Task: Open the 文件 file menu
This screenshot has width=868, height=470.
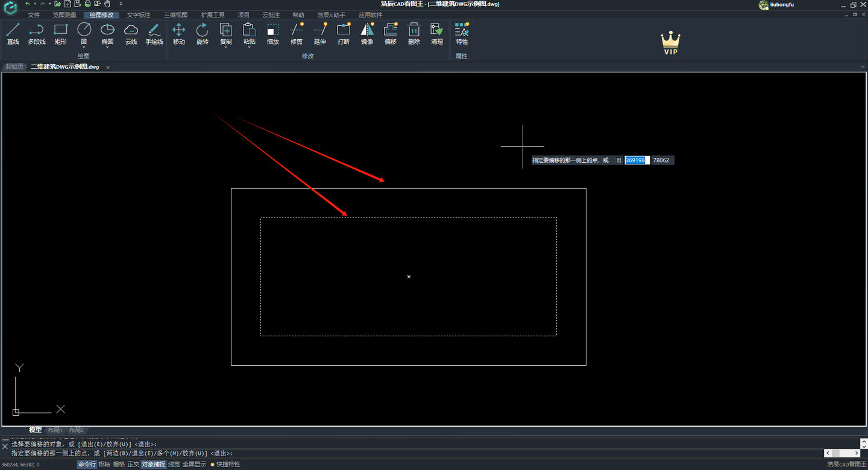Action: pos(34,15)
